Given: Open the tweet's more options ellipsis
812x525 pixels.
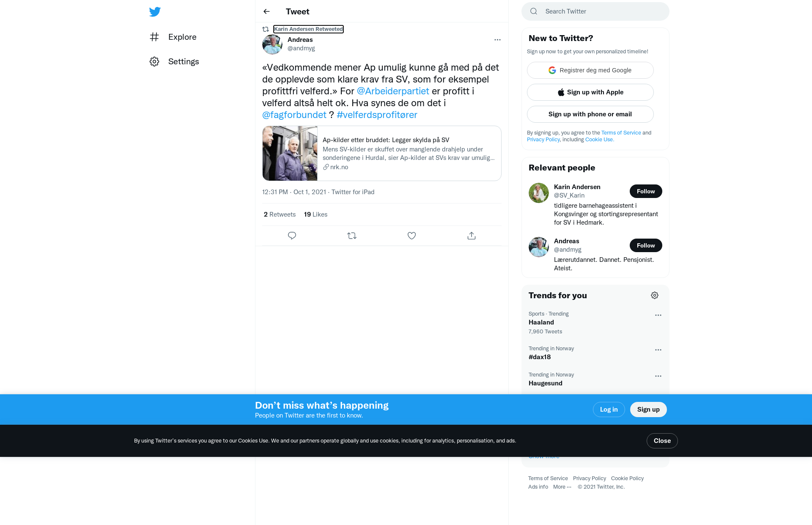Looking at the screenshot, I should click(x=497, y=40).
